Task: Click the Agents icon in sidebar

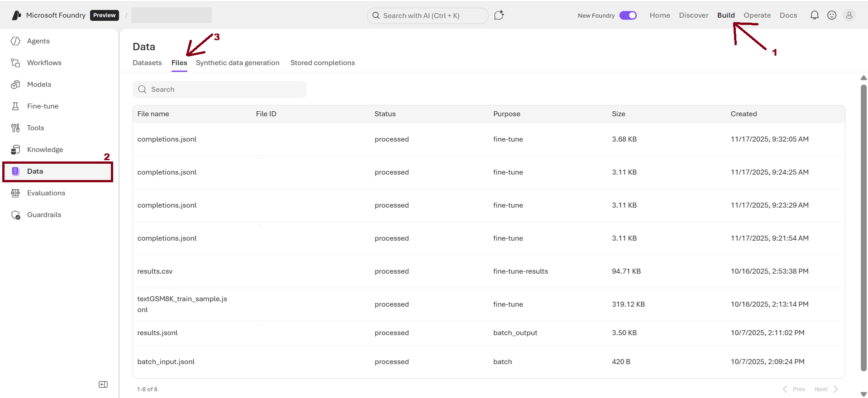Action: pyautogui.click(x=15, y=41)
